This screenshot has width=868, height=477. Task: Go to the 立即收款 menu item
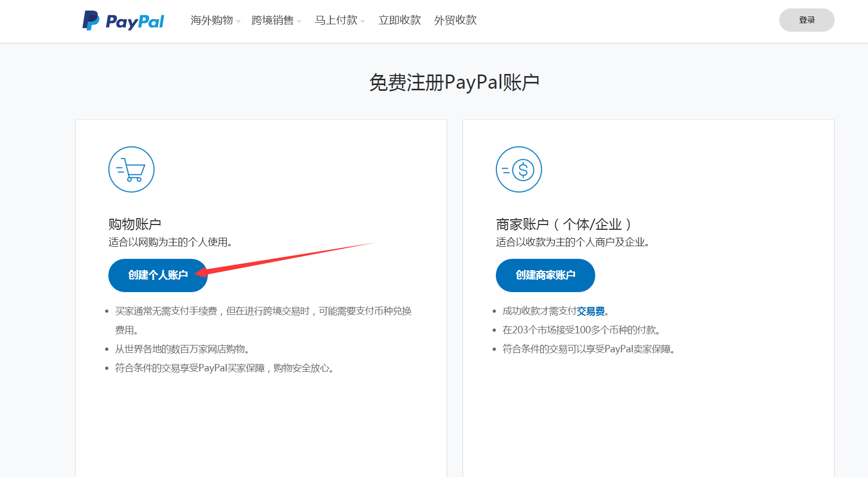tap(400, 21)
